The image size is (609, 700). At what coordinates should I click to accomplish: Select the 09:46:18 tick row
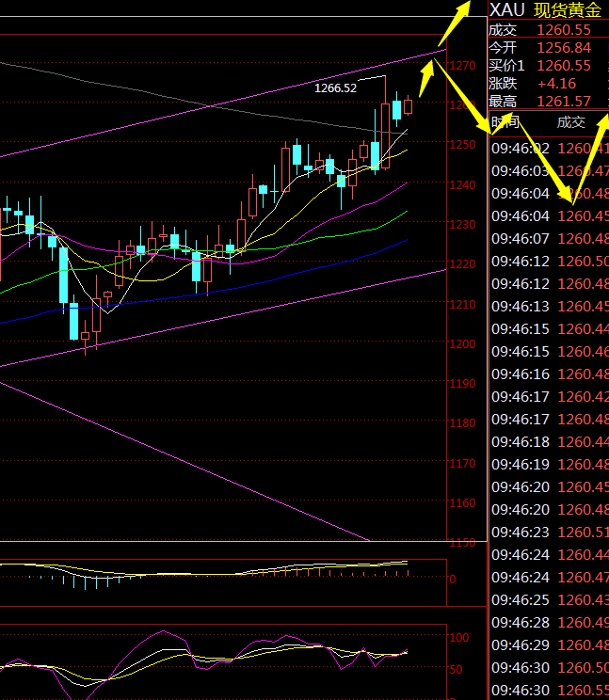(x=550, y=441)
